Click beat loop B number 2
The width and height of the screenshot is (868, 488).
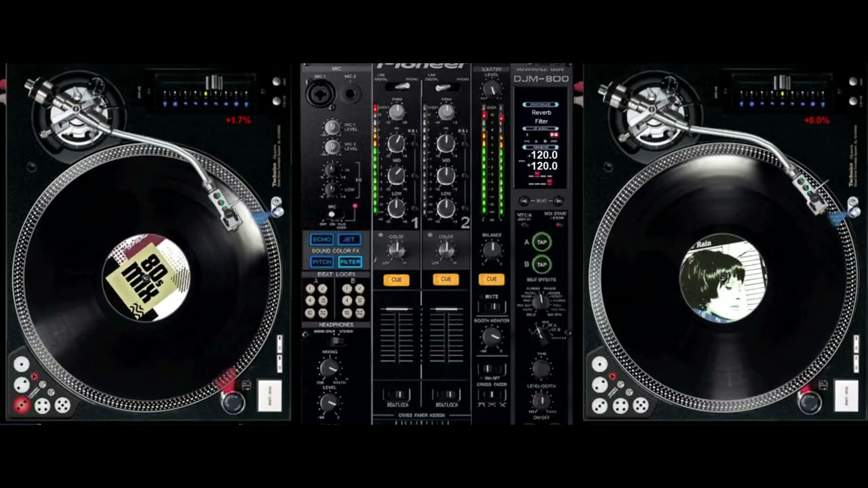[359, 289]
